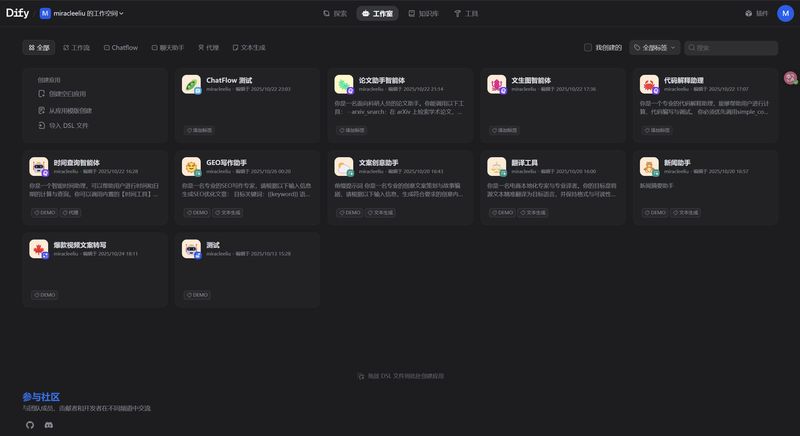Click DEMO tag on GEO写作助手 card
The image size is (800, 436).
coord(197,213)
